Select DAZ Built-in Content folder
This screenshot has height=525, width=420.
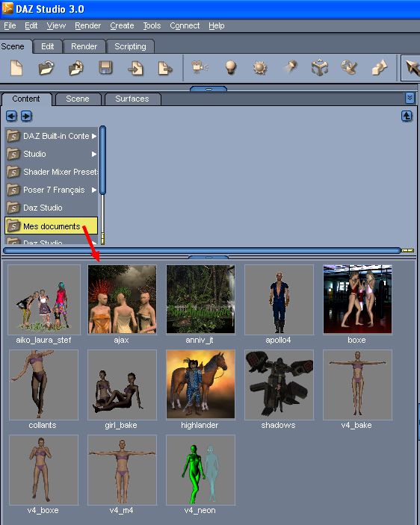pyautogui.click(x=52, y=136)
